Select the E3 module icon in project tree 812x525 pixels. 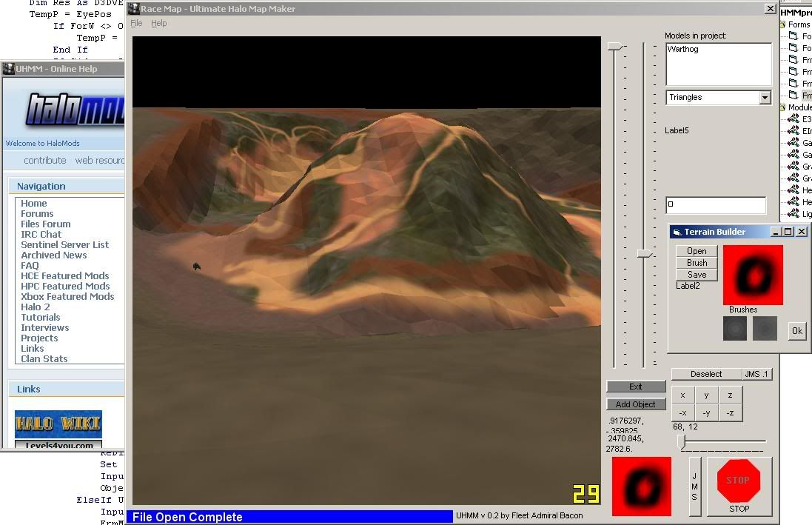click(x=793, y=118)
